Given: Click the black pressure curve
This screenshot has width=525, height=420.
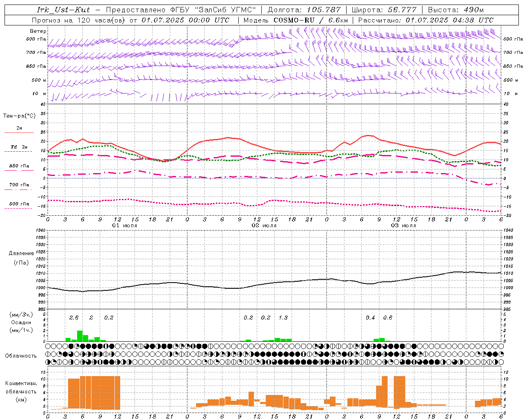Looking at the screenshot, I should 275,283.
